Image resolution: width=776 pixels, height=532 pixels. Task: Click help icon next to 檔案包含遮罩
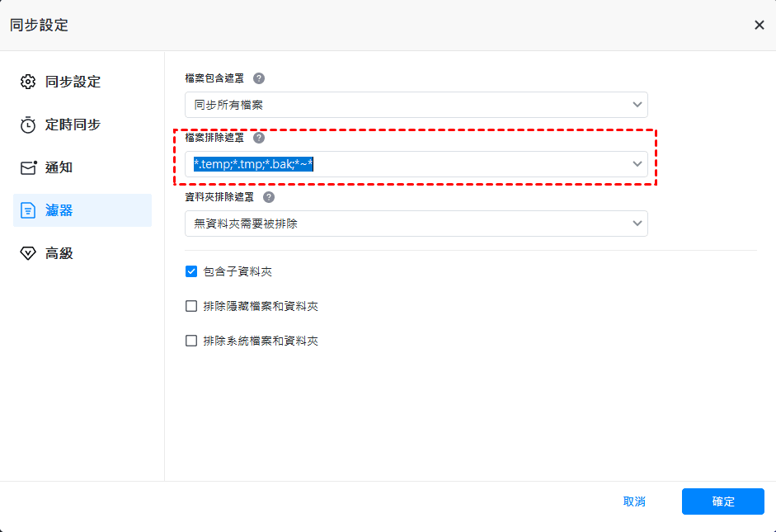pos(259,78)
